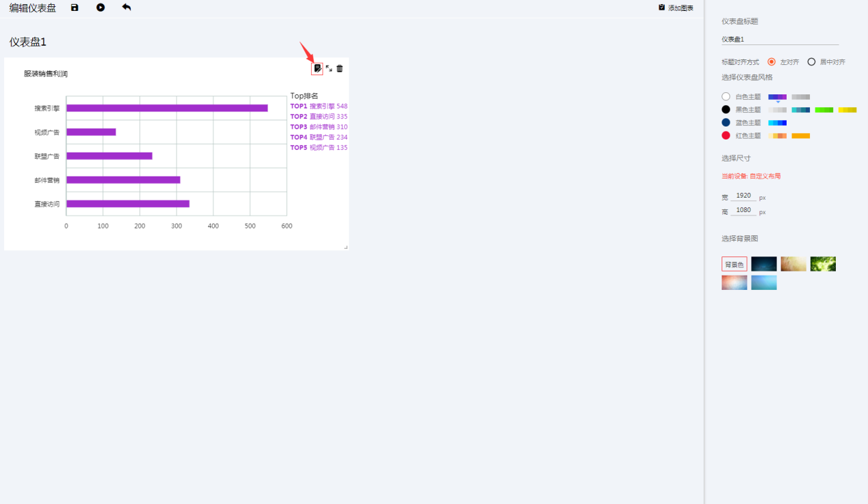Select 左对齐 title alignment
This screenshot has width=868, height=504.
pos(772,62)
